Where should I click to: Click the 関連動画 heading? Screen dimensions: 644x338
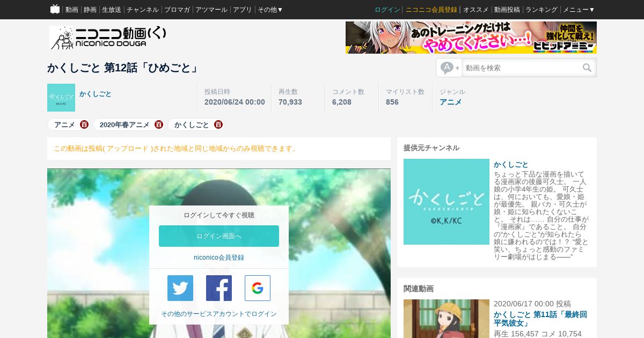tap(419, 289)
